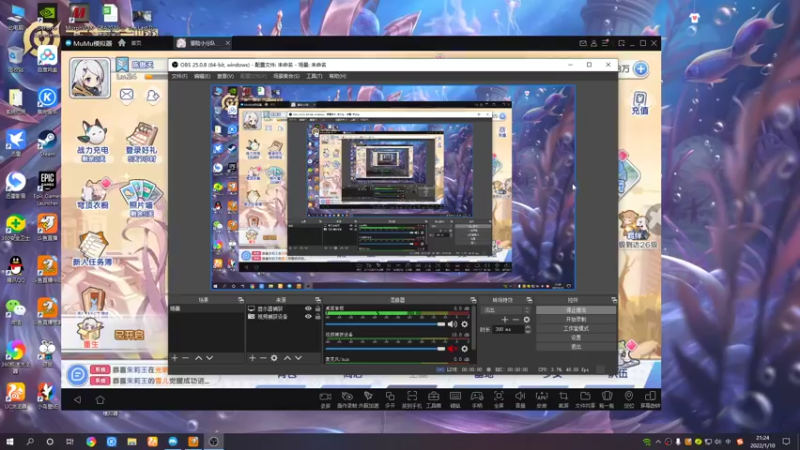Pop out the 场景 dock panel
Screen dimensions: 800x450
(240, 300)
